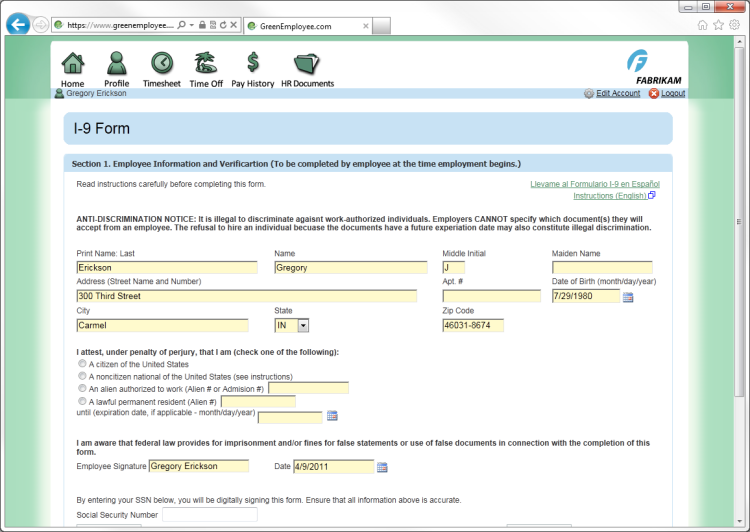Click the vertical scrollbar up arrow
The height and width of the screenshot is (532, 750).
pyautogui.click(x=739, y=42)
